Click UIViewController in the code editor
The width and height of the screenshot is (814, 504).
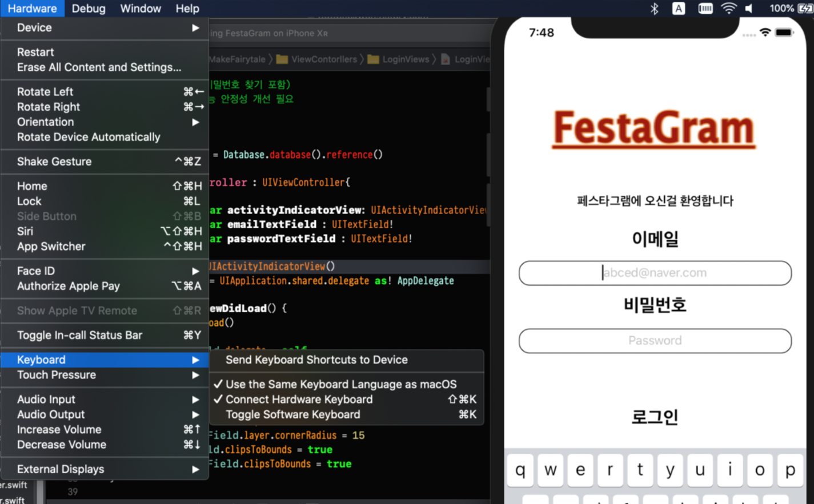(303, 183)
